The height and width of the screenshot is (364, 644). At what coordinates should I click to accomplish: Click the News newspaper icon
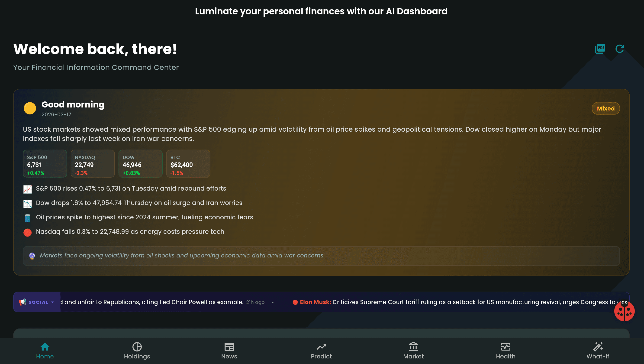(229, 347)
